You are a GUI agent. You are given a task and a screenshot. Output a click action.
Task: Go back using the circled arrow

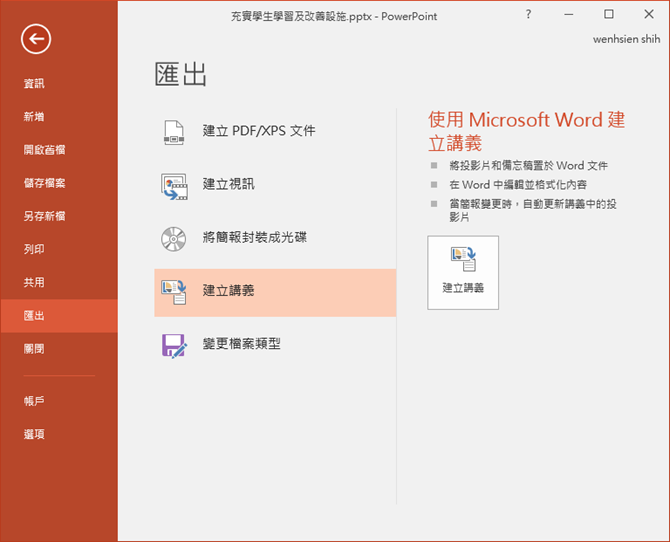[x=36, y=39]
